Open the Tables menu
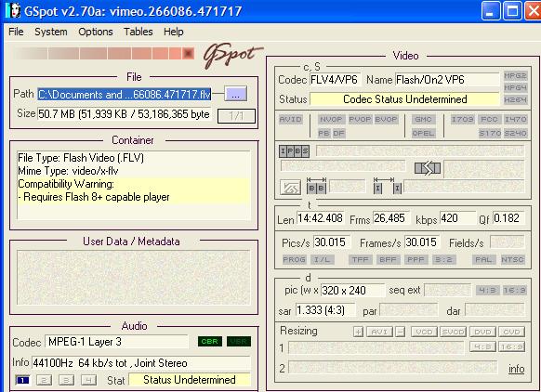 (138, 32)
